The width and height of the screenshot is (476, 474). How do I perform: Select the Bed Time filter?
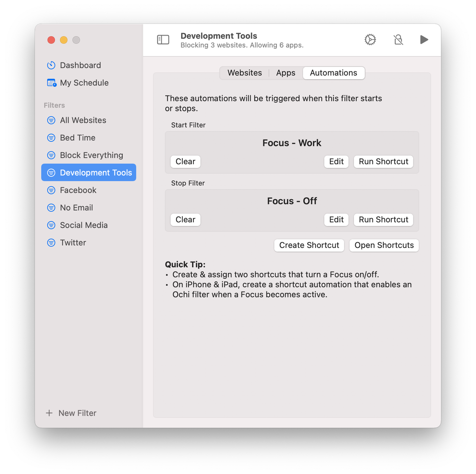tap(78, 138)
